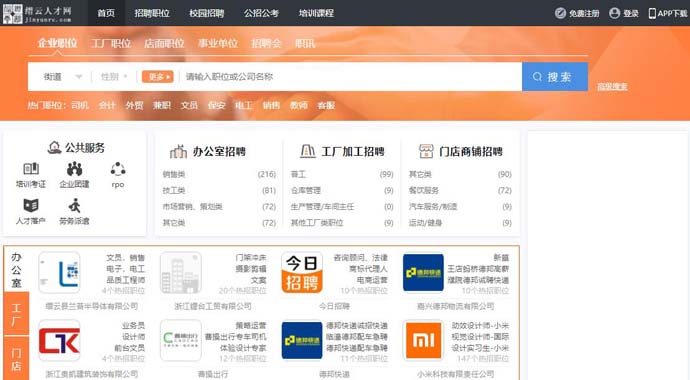Click the APP下载 phone icon
The width and height of the screenshot is (690, 380).
pos(652,13)
